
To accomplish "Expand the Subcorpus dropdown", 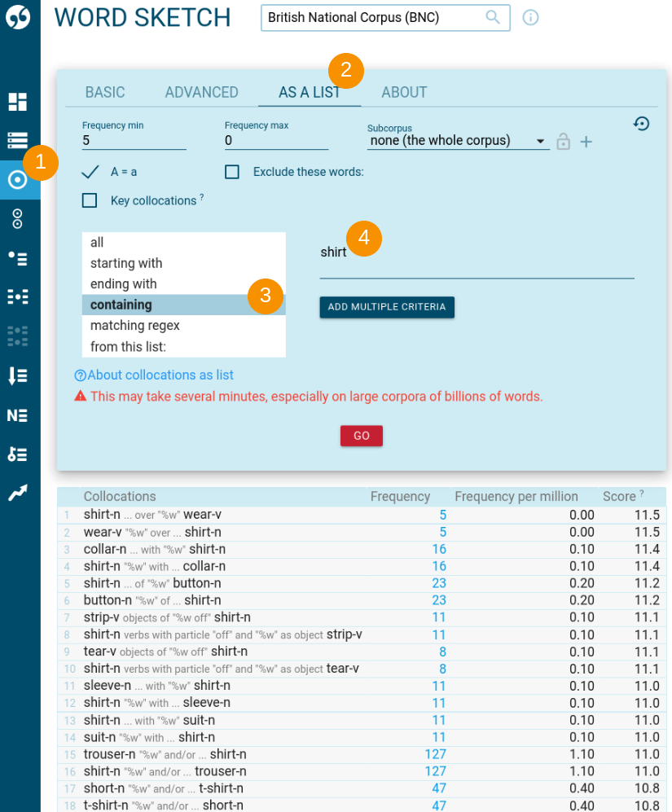I will pyautogui.click(x=458, y=141).
